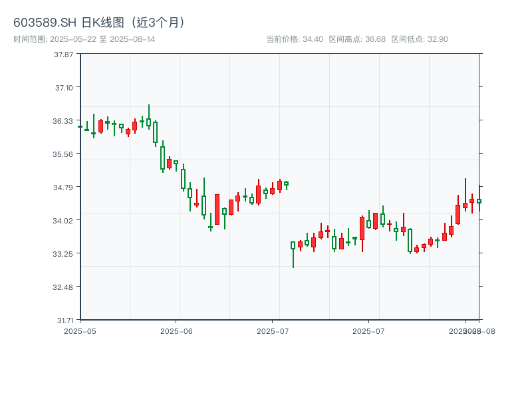This screenshot has width=532, height=399.
Task: Click the 区间低点 32.90 label
Action: coord(420,39)
